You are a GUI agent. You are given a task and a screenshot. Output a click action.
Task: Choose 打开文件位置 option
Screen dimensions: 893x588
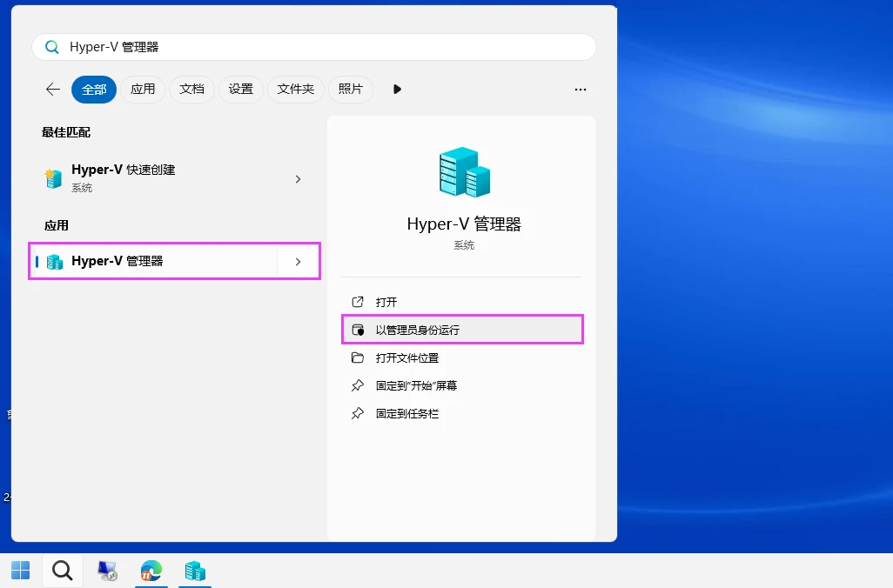point(462,357)
